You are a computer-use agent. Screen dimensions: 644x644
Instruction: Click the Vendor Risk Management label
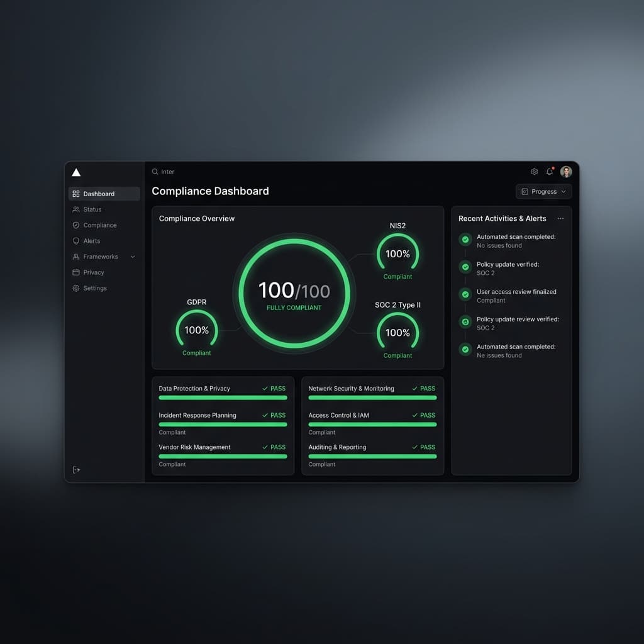[x=194, y=447]
